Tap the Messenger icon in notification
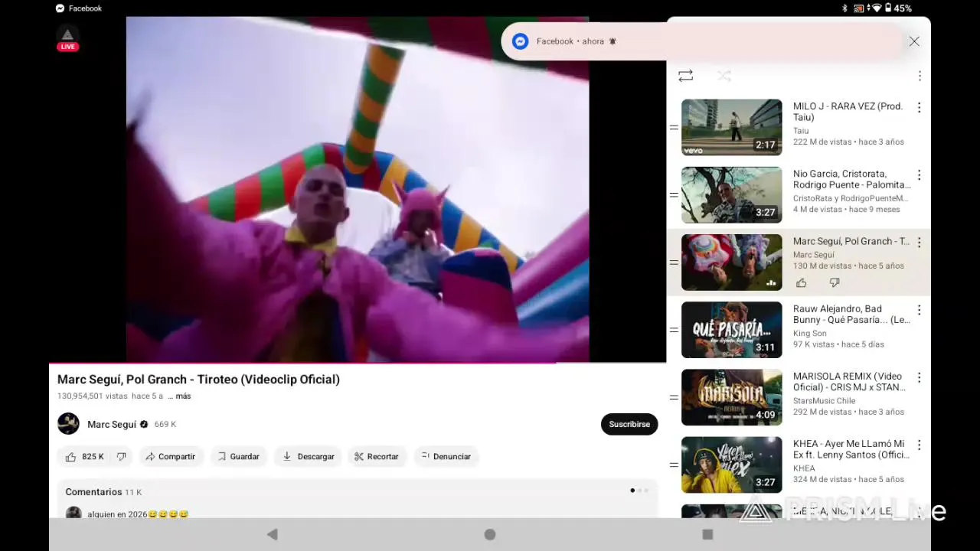 (521, 41)
